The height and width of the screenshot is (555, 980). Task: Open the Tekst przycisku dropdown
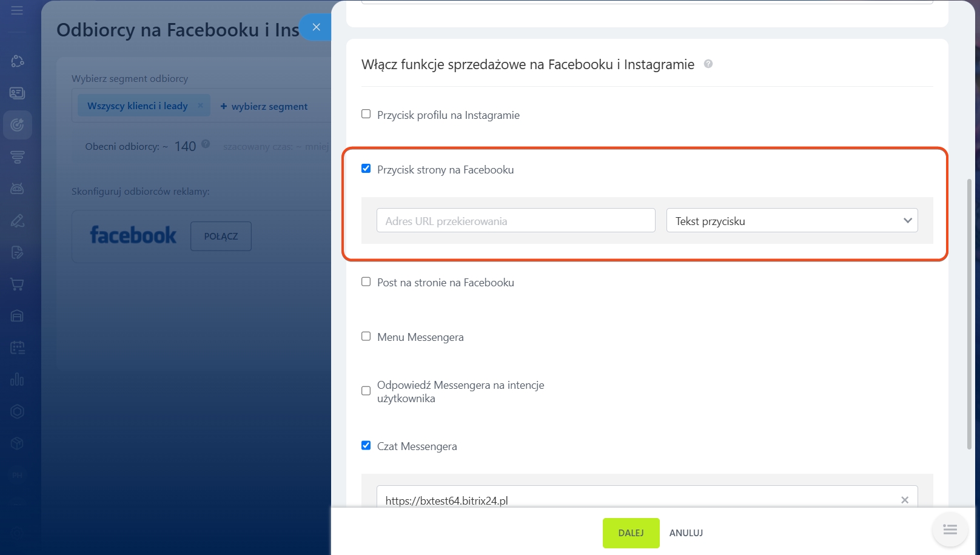[791, 221]
